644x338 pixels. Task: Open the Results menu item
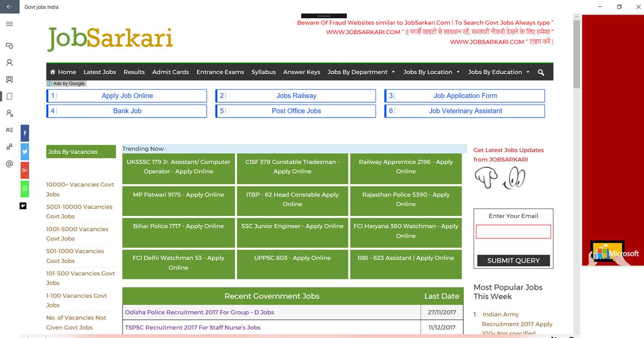tap(134, 72)
